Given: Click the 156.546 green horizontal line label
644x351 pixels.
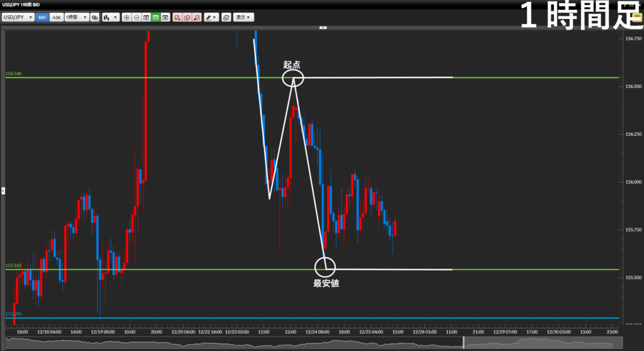Looking at the screenshot, I should (13, 74).
